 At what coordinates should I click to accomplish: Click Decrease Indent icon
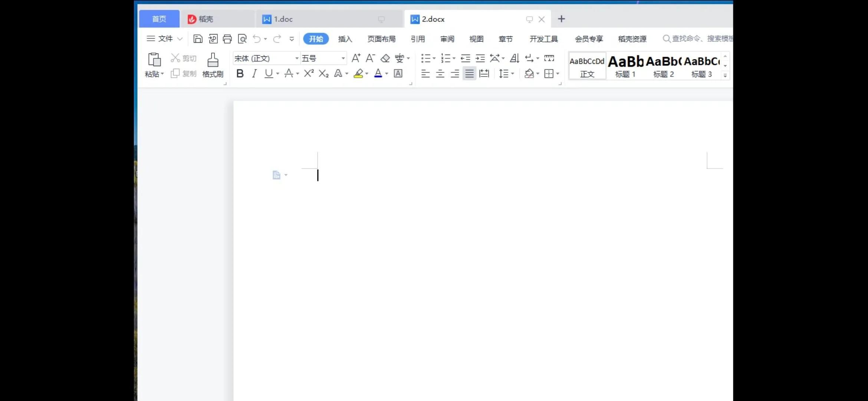point(466,58)
